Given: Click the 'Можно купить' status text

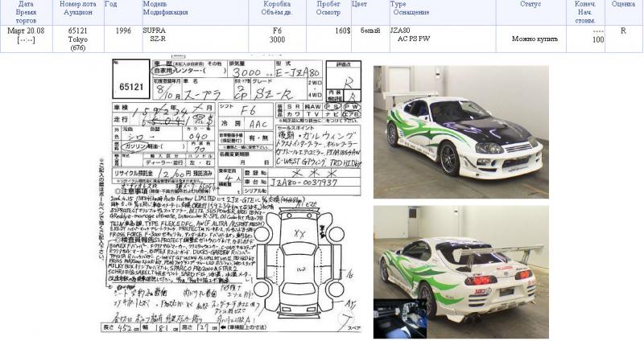Looking at the screenshot, I should pyautogui.click(x=535, y=39).
